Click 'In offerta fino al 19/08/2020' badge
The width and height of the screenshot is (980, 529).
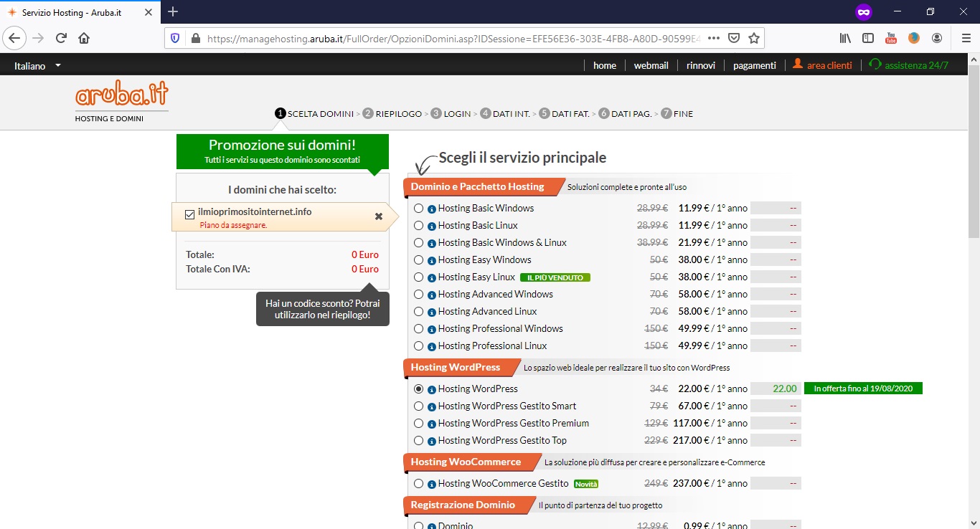pos(863,389)
